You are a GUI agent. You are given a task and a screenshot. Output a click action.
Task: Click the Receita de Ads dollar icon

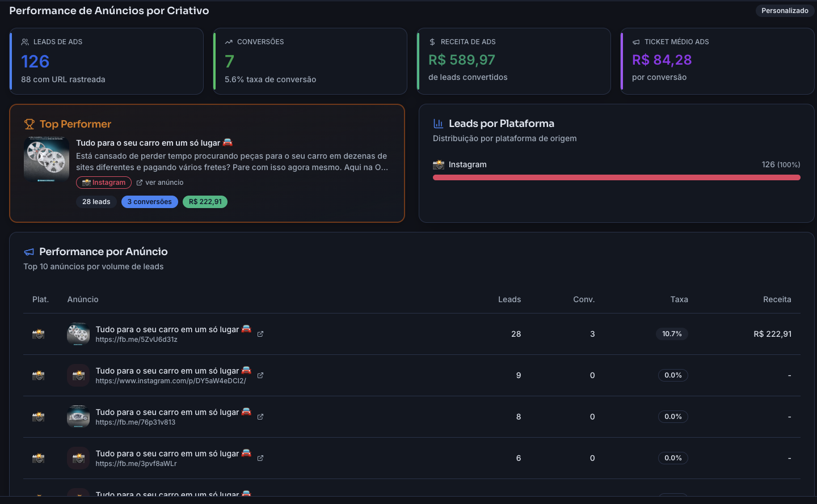click(x=432, y=42)
